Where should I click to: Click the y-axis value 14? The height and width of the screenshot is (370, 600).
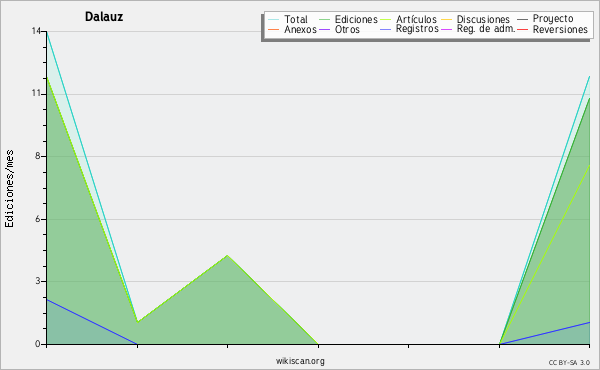click(36, 31)
